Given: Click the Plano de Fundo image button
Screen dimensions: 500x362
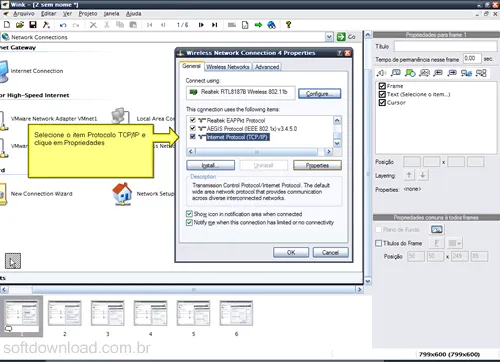Looking at the screenshot, I should [x=437, y=230].
